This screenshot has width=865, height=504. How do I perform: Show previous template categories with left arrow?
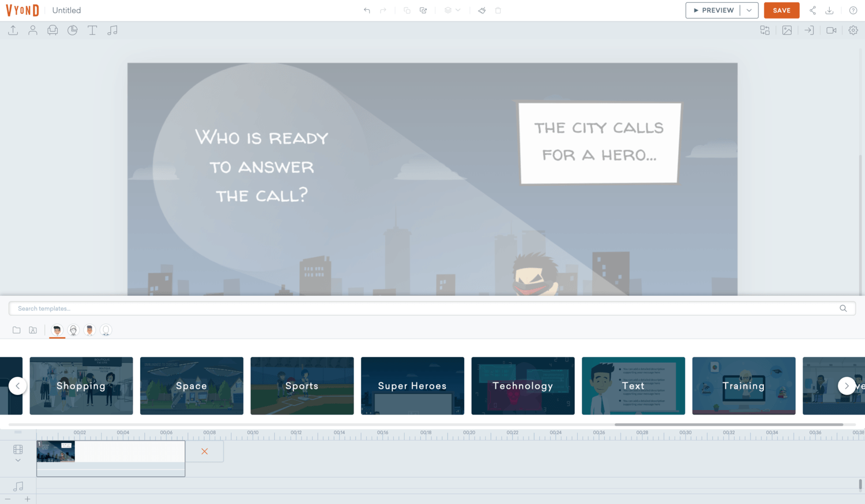[17, 386]
